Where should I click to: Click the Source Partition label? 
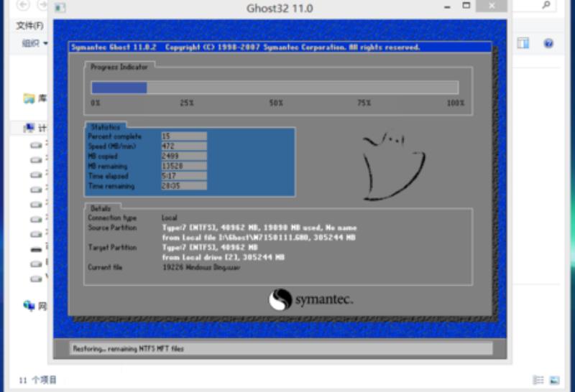pyautogui.click(x=112, y=228)
